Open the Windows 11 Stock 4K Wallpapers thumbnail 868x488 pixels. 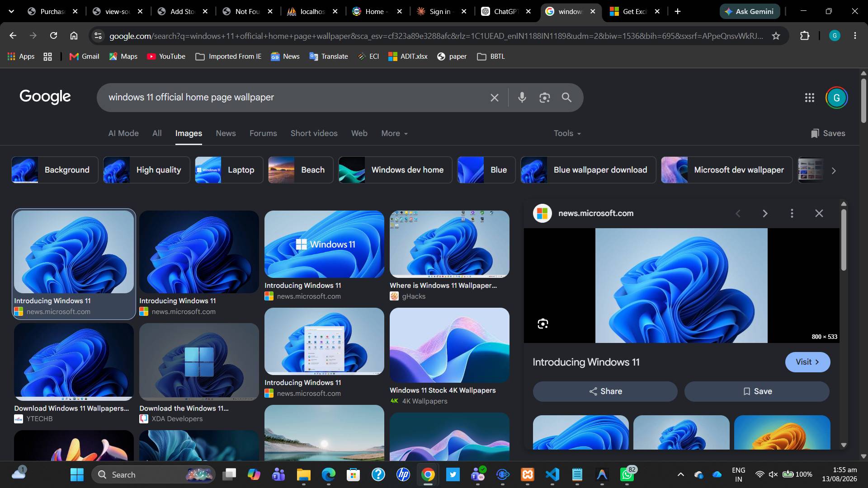point(449,345)
